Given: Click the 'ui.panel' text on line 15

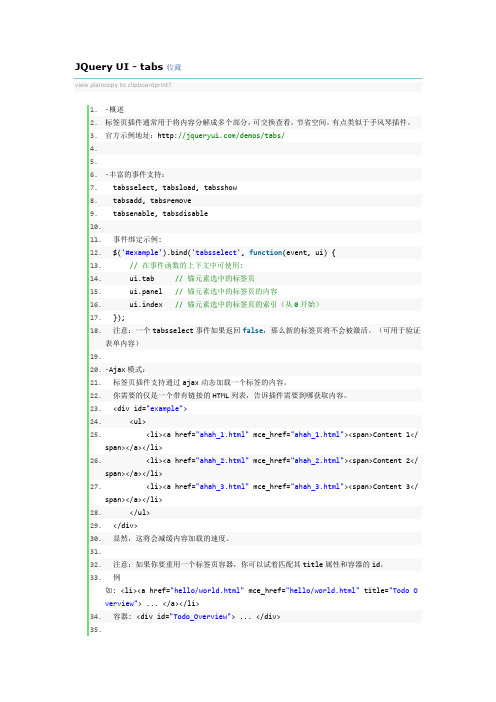Looking at the screenshot, I should click(146, 291).
